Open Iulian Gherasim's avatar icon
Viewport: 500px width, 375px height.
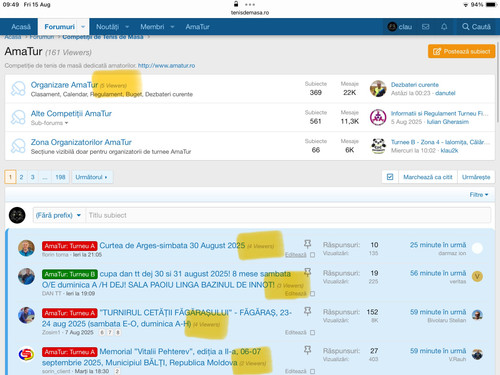[378, 117]
